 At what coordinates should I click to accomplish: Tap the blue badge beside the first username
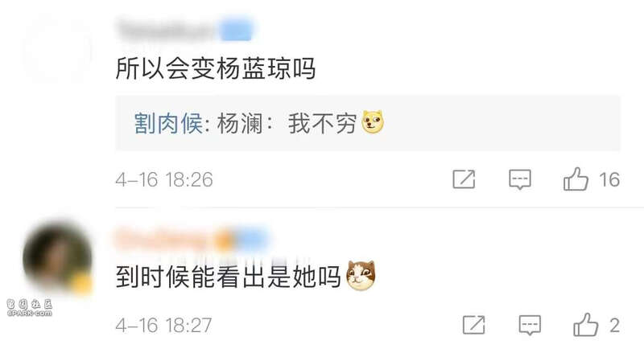pos(236,30)
